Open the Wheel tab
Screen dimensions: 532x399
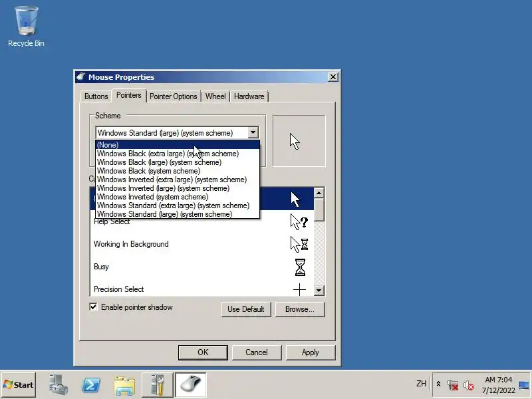pos(215,96)
